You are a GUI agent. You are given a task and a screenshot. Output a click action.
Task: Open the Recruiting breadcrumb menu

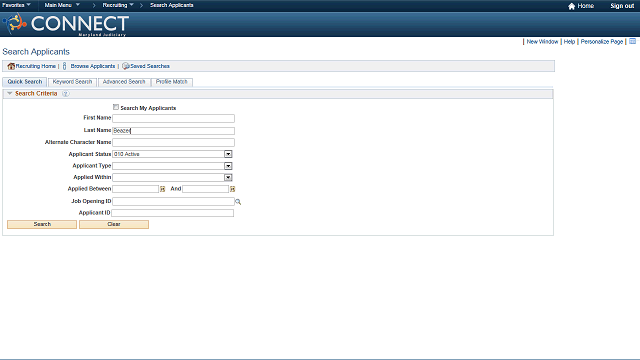(118, 5)
